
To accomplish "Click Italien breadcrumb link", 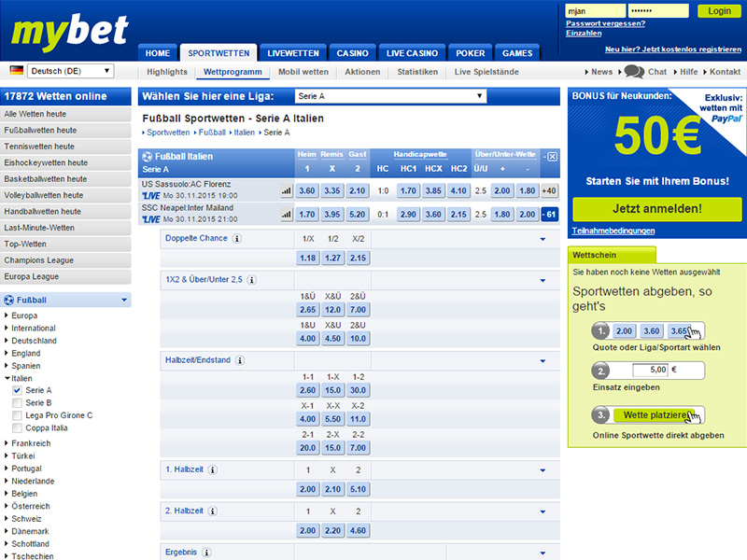I will click(245, 133).
